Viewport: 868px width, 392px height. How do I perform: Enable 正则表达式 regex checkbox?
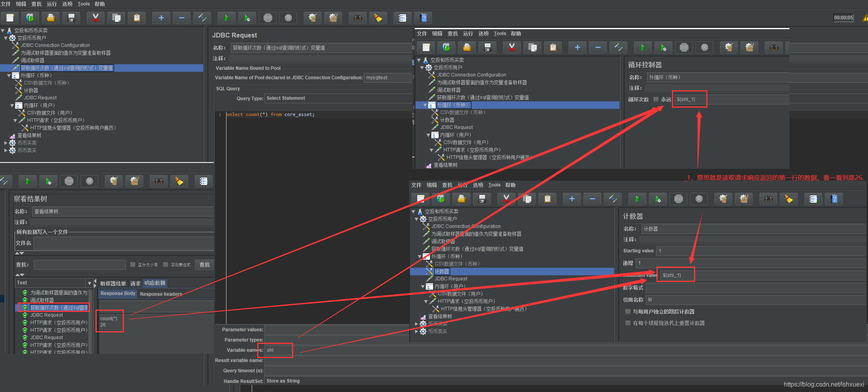pyautogui.click(x=165, y=265)
